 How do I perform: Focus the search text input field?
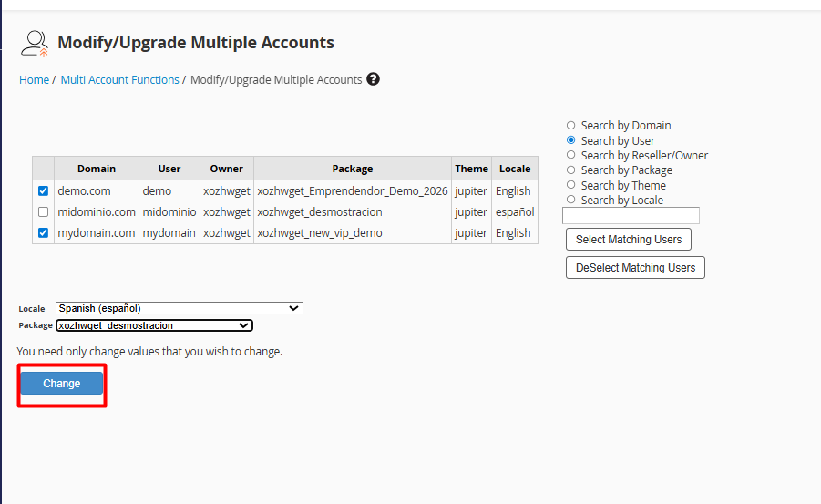[631, 215]
